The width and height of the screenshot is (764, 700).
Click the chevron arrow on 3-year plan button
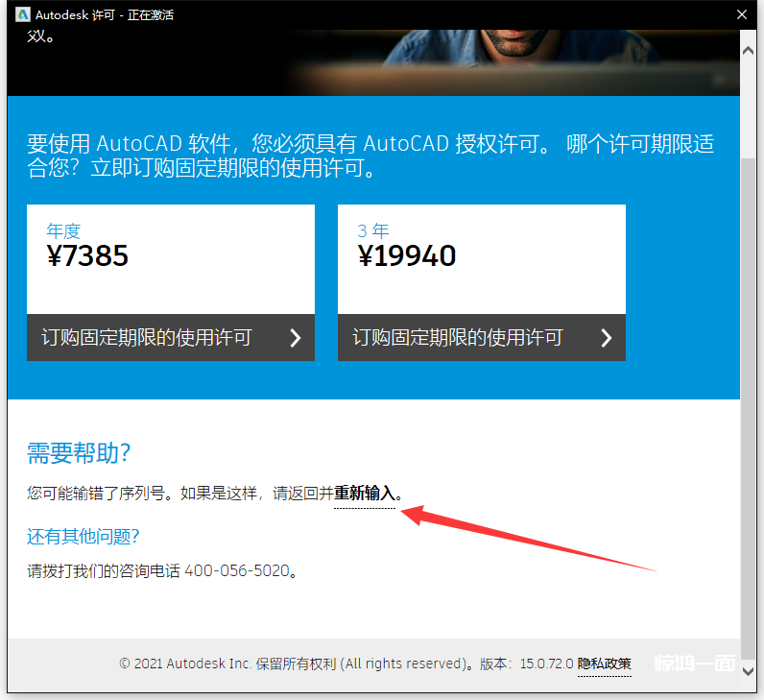[x=607, y=337]
